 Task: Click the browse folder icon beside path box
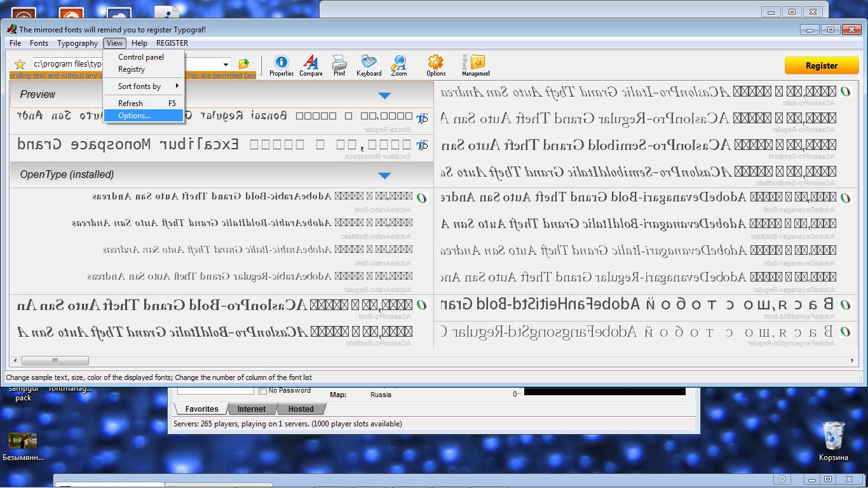coord(243,64)
